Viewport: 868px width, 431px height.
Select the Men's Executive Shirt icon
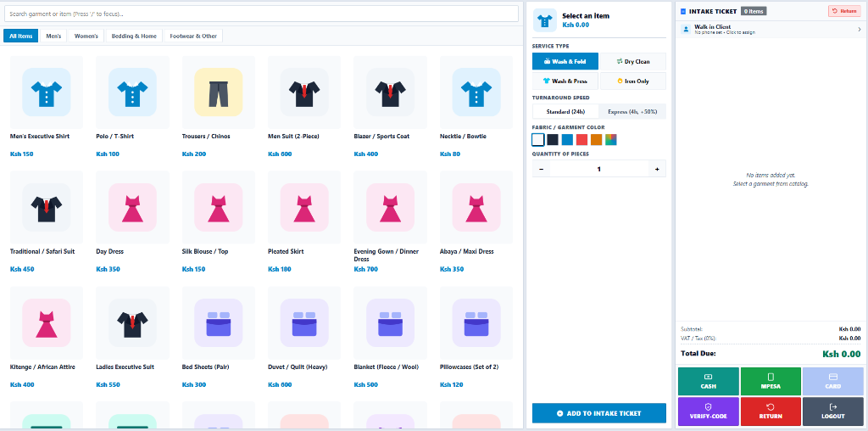click(x=47, y=92)
